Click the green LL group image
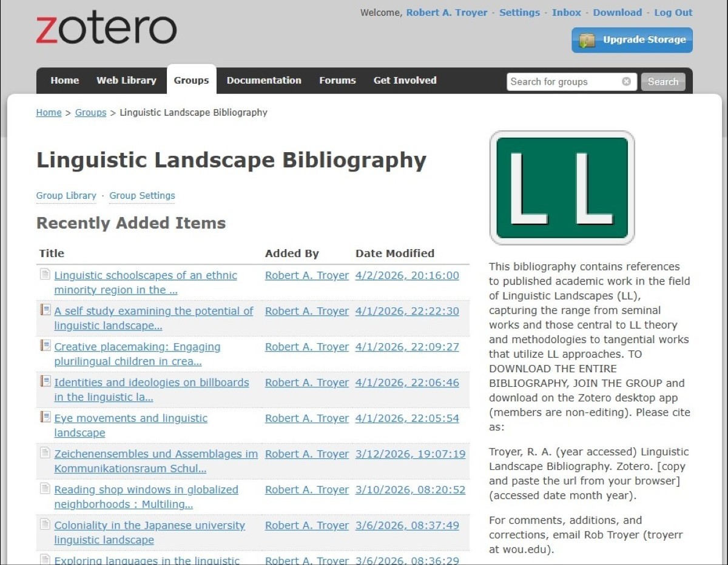Screen dimensions: 728x565 click(562, 187)
